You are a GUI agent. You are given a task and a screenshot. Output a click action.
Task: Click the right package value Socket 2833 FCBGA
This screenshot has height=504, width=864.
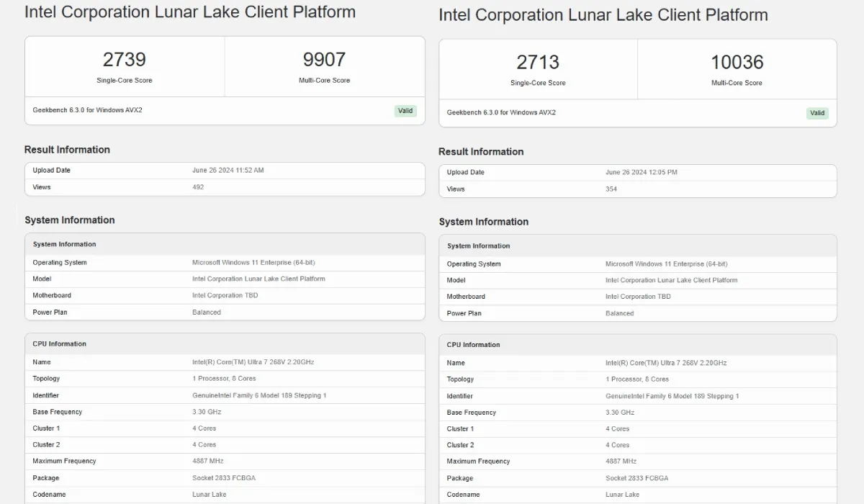[x=637, y=479]
